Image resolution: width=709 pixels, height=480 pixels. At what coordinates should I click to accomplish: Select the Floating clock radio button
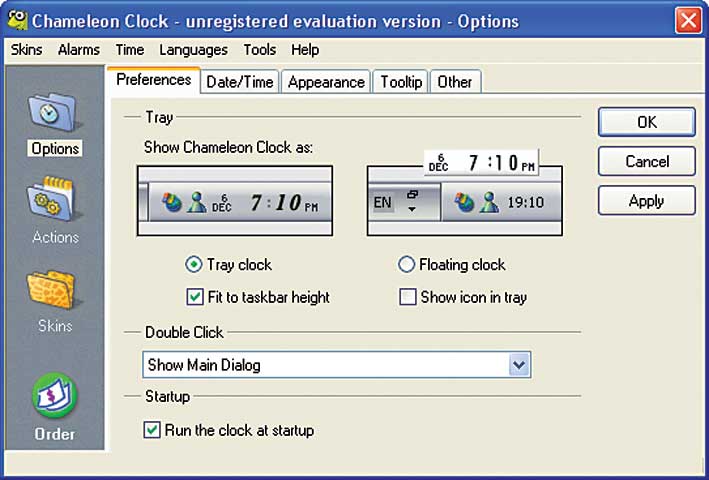pos(406,264)
